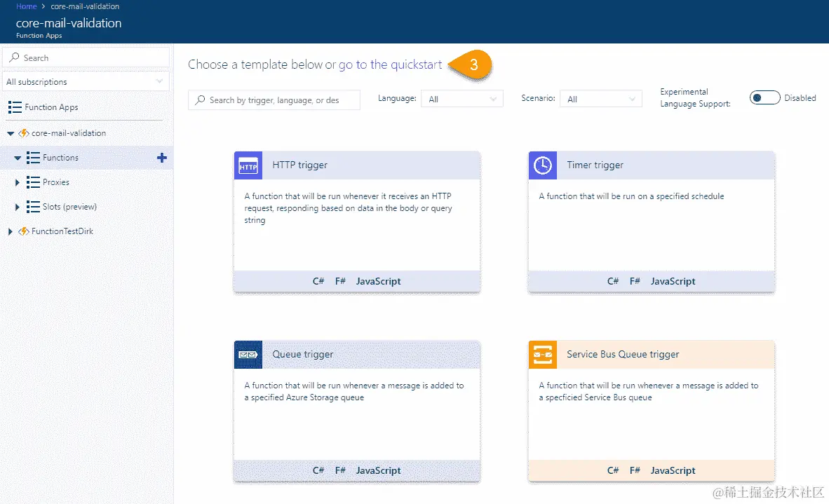
Task: Click the Disabled toggle label
Action: pos(800,97)
